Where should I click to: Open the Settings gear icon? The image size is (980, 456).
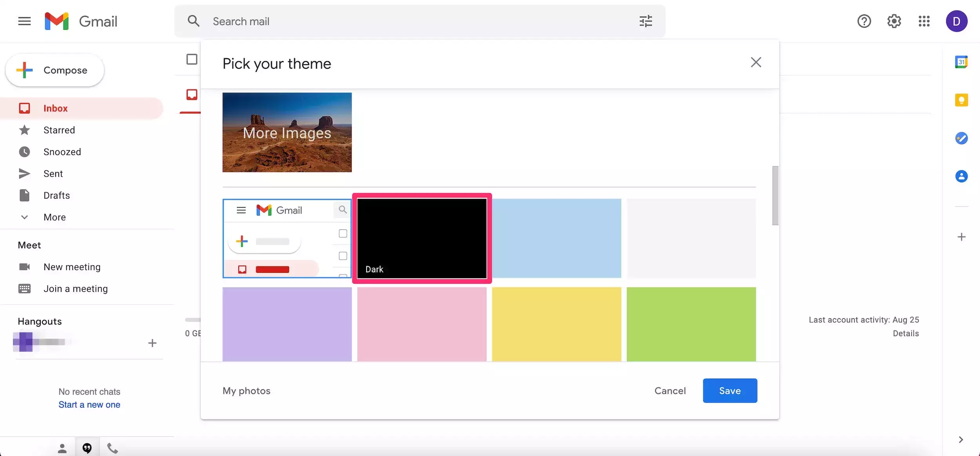tap(894, 21)
